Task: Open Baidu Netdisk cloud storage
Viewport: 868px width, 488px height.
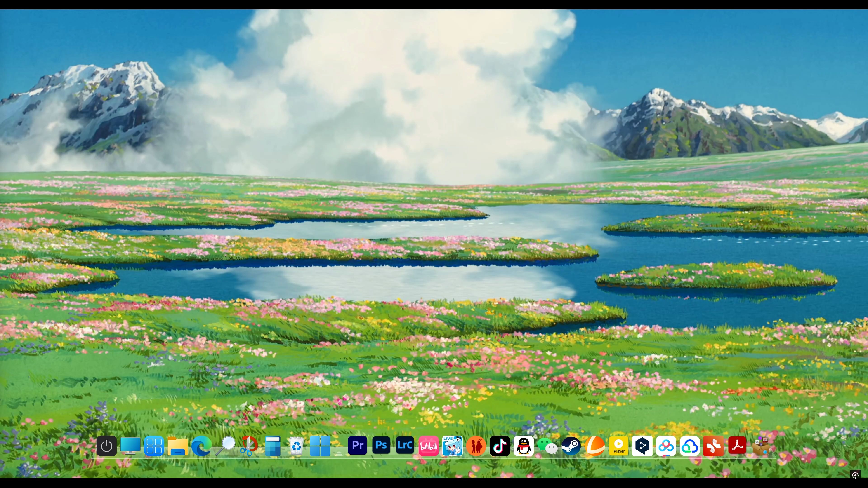Action: click(667, 446)
